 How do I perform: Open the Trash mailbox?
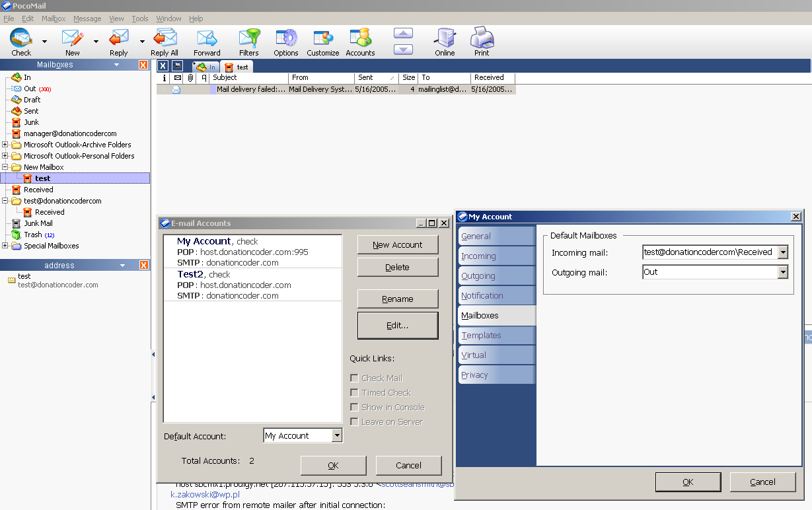(33, 235)
